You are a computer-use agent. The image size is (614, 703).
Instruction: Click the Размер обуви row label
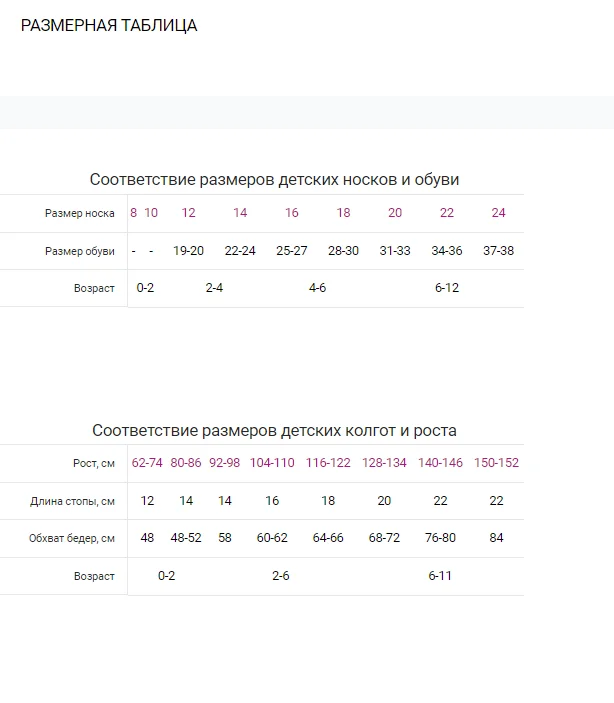coord(79,251)
